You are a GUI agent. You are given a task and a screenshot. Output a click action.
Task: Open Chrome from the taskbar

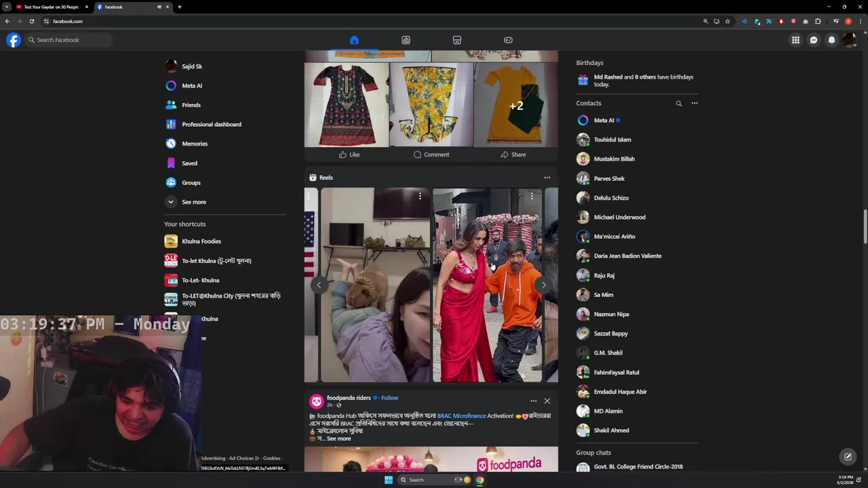[x=479, y=480]
